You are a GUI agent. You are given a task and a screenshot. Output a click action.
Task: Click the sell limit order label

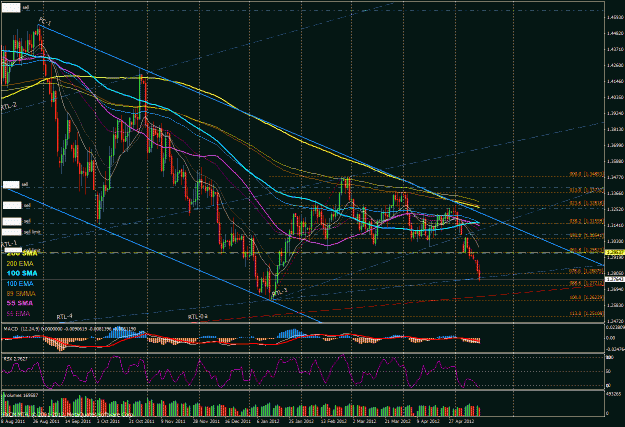(x=32, y=232)
